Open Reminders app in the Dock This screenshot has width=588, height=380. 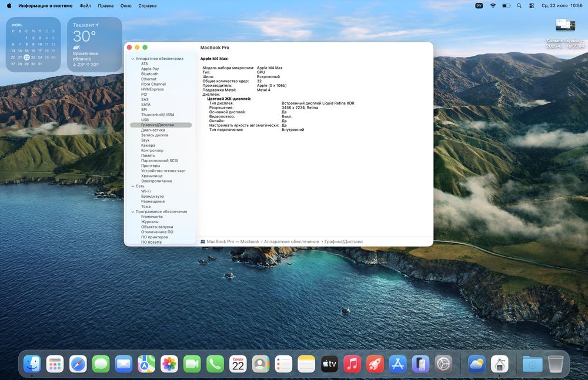pyautogui.click(x=283, y=364)
